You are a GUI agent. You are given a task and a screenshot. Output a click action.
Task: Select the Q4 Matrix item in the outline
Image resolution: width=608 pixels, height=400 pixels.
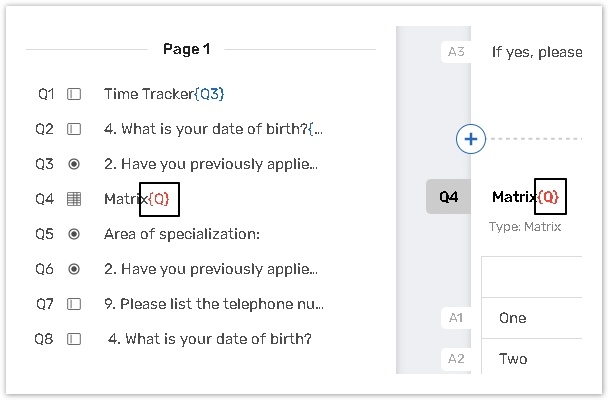136,199
